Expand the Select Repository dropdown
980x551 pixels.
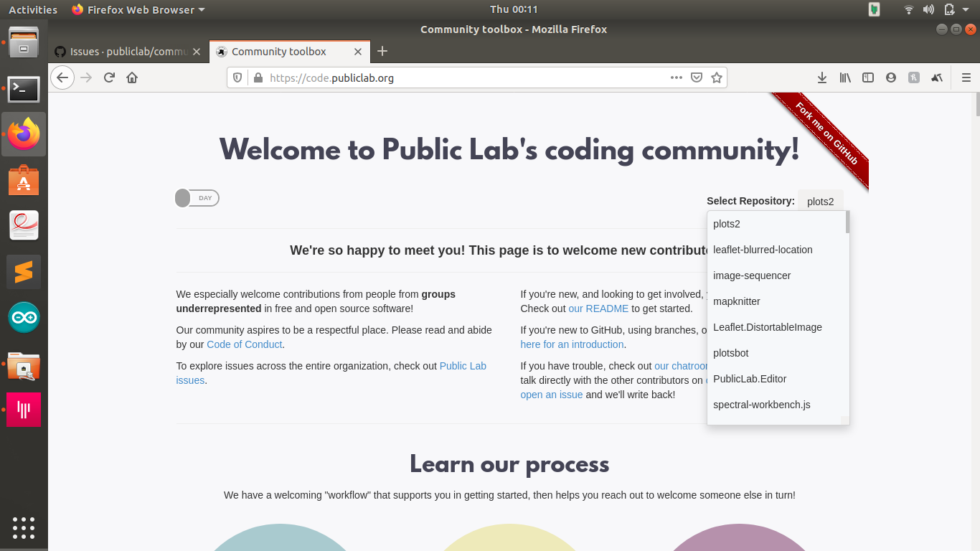coord(820,201)
